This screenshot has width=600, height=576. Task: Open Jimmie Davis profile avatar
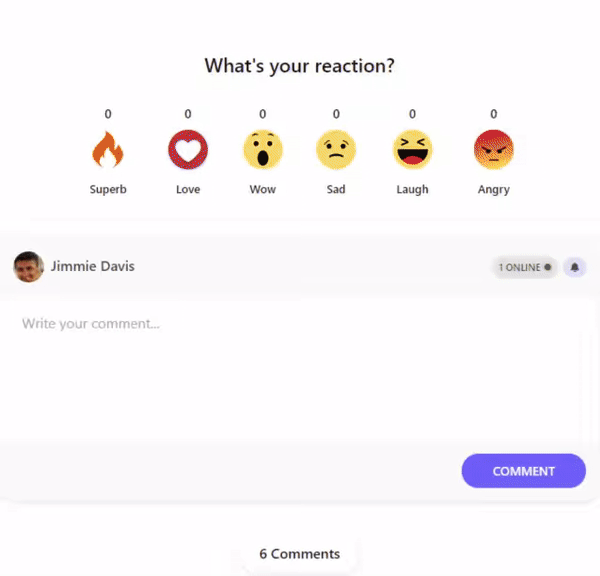point(28,267)
